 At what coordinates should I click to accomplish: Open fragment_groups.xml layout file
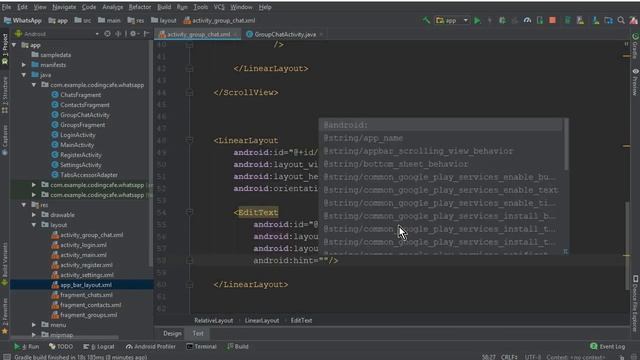(x=88, y=315)
